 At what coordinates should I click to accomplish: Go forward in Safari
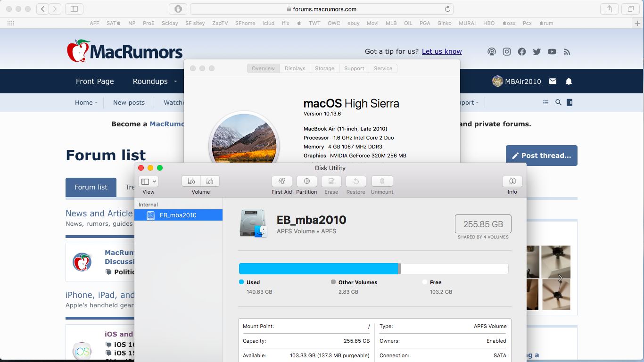[55, 9]
